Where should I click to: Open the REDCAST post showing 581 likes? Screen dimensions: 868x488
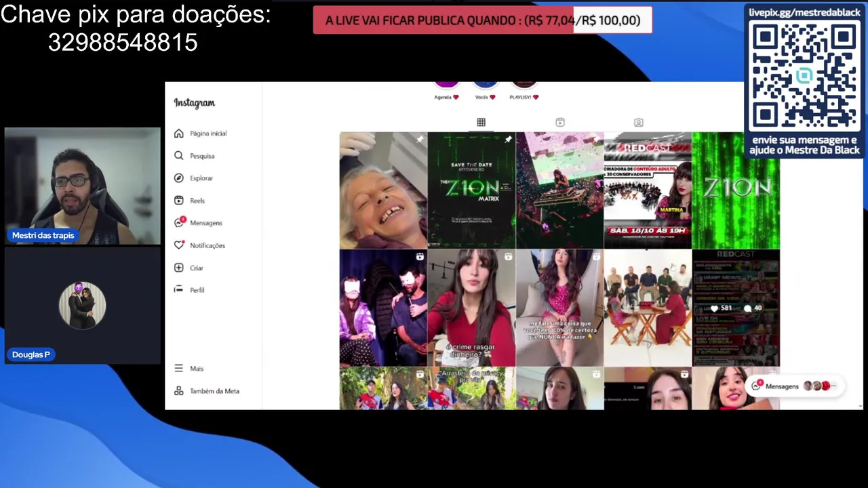736,308
